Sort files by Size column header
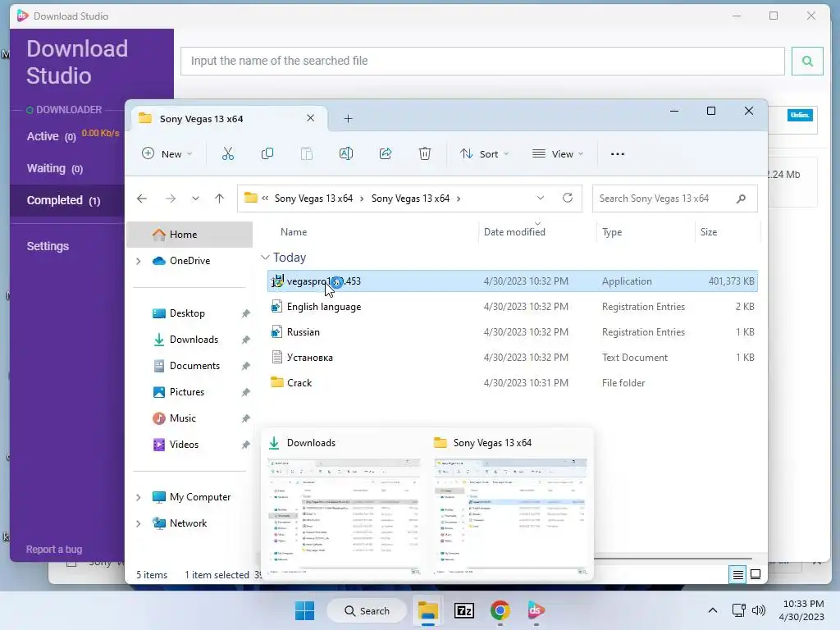Viewport: 840px width, 630px height. pos(708,232)
